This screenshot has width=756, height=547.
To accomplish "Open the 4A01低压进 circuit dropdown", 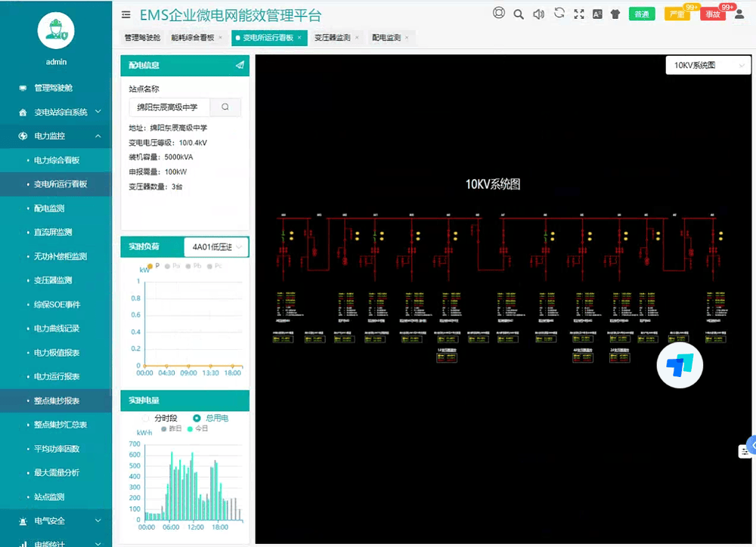I will (x=216, y=247).
